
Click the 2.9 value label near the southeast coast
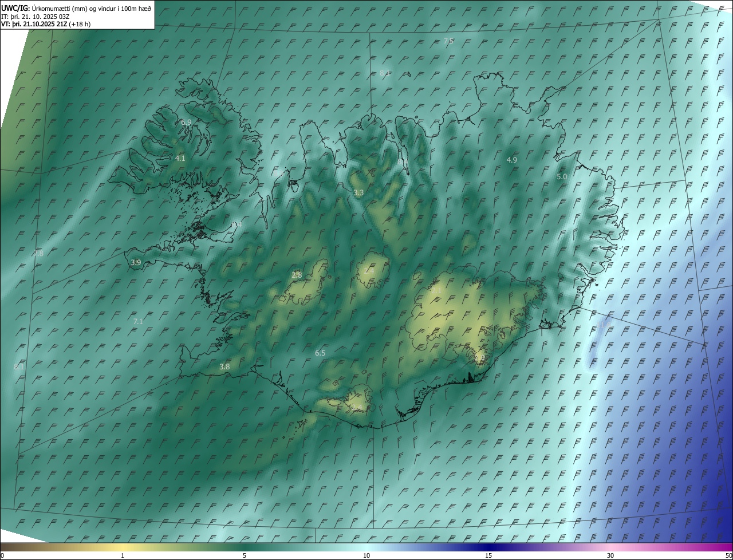tap(480, 358)
